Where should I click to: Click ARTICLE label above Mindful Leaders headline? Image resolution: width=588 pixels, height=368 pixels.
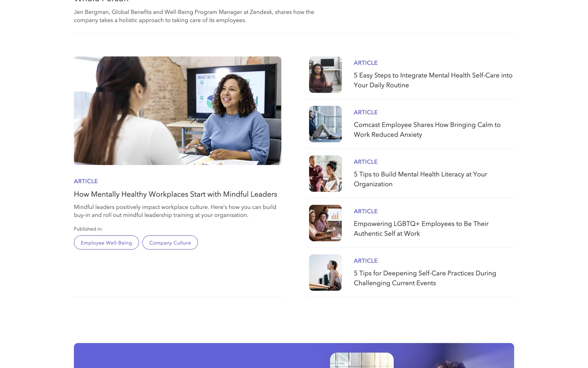coord(86,181)
